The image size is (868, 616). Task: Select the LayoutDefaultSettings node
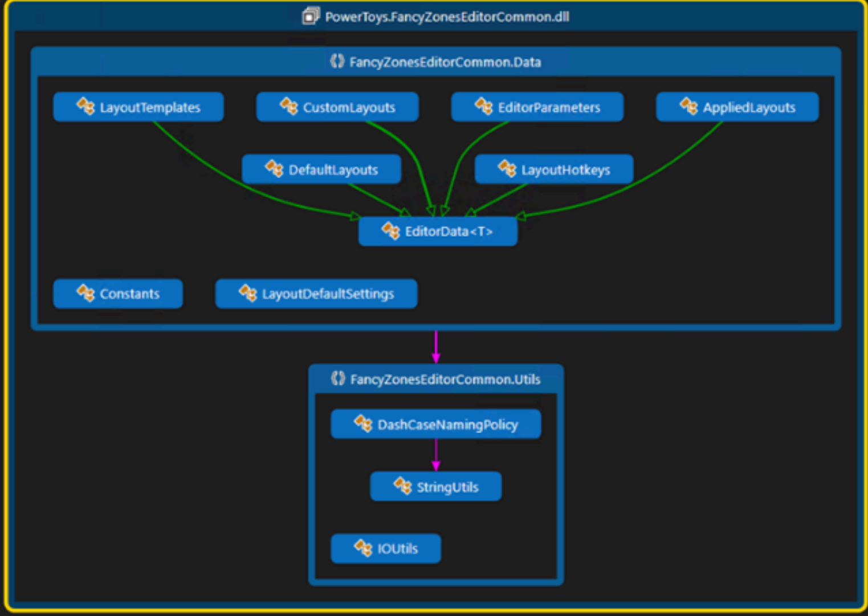pyautogui.click(x=316, y=294)
